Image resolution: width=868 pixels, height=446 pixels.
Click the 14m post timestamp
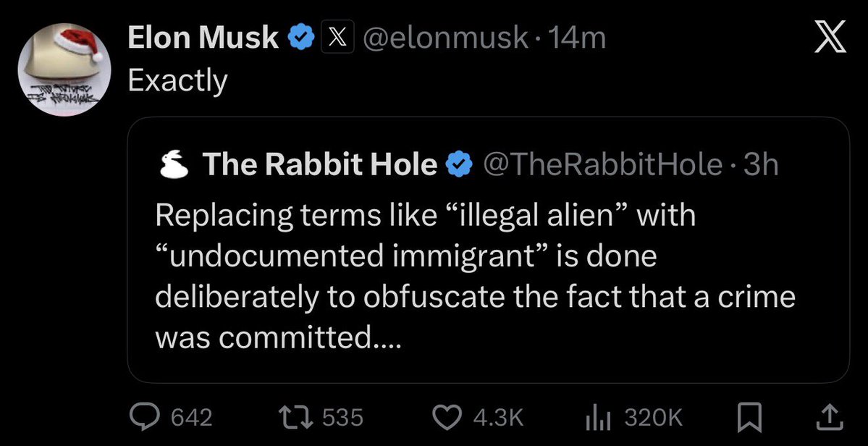click(578, 38)
